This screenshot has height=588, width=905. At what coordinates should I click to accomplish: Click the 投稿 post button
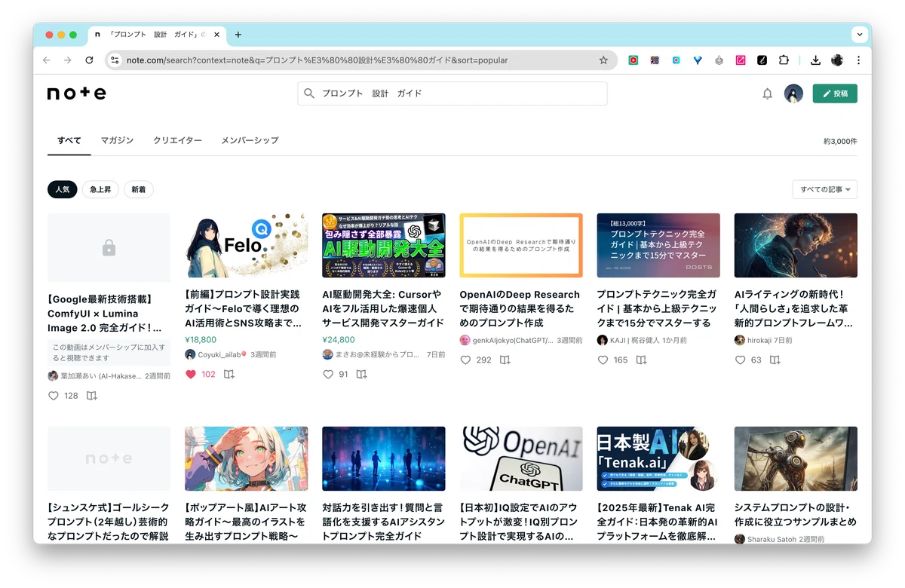[x=835, y=93]
